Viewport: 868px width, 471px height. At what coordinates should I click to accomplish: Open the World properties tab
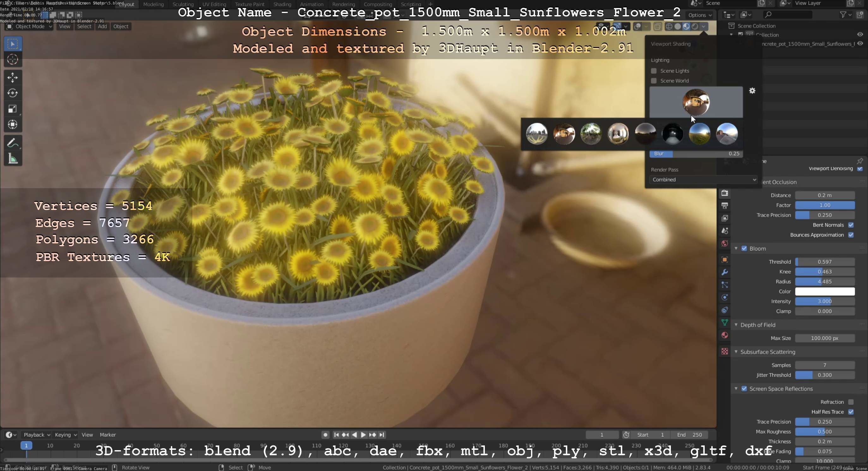coord(725,243)
